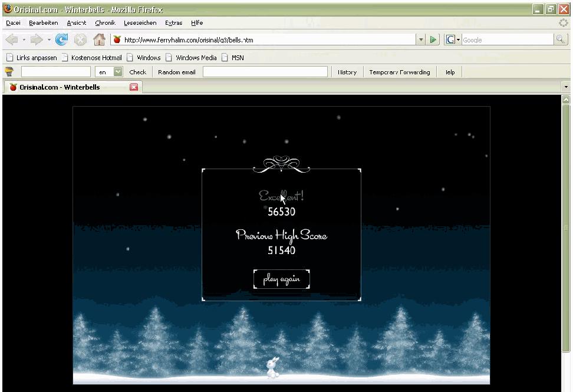Viewport: 573px width, 392px height.
Task: Open the Forward history dropdown arrow
Action: coord(48,39)
